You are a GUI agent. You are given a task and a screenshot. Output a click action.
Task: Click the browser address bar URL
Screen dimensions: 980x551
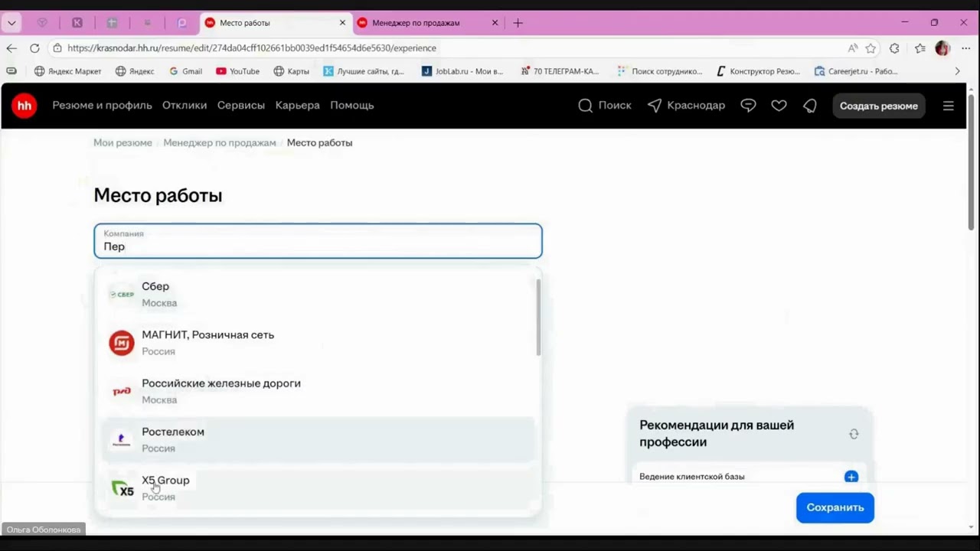pyautogui.click(x=252, y=48)
